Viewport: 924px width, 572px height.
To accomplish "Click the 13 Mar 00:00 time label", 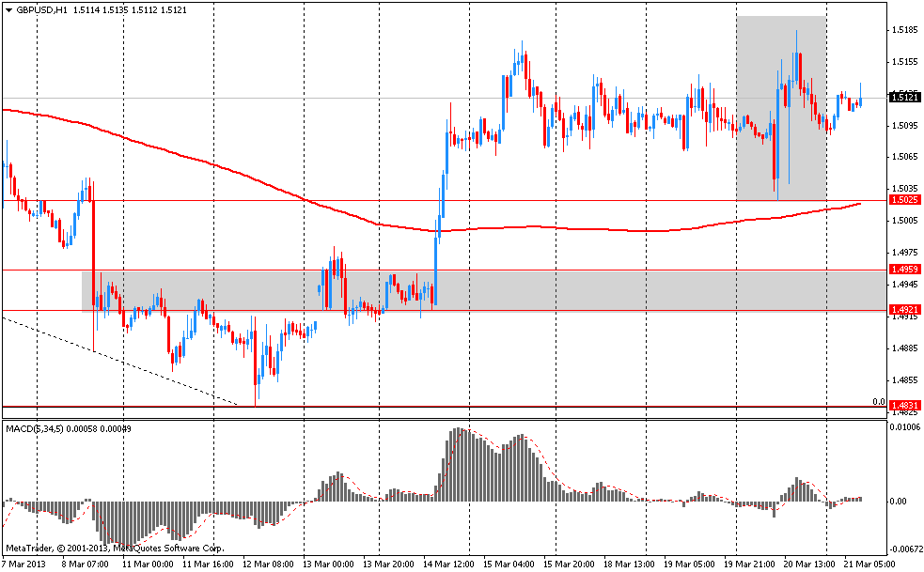I will pos(326,564).
